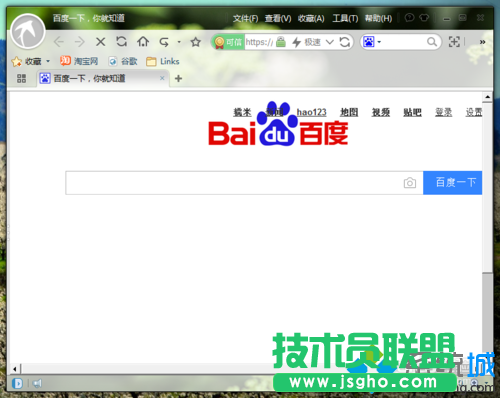Viewport: 500px width, 398px height.
Task: Open 设置 settings link
Action: (474, 112)
